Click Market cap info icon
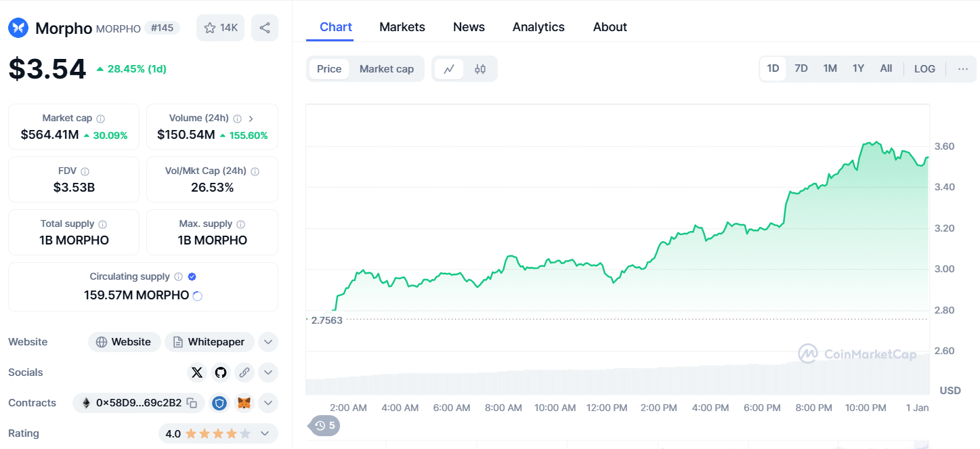Image resolution: width=980 pixels, height=449 pixels. [100, 119]
